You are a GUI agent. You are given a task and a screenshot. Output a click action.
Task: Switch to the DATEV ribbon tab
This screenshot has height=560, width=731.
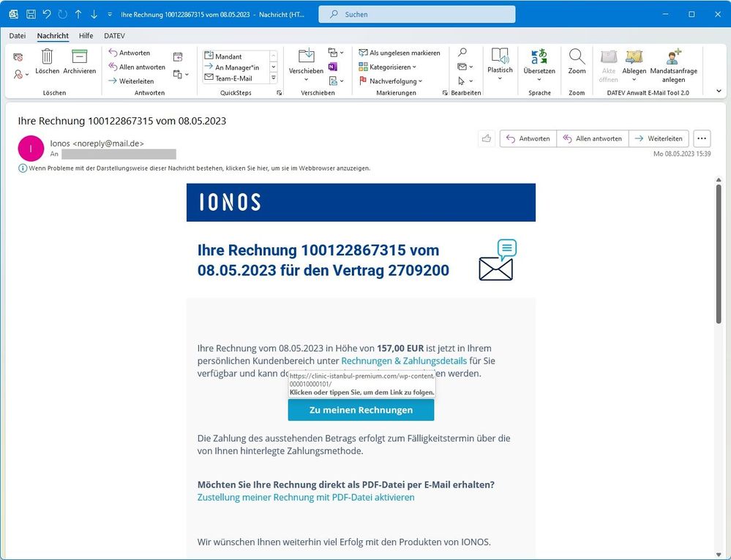click(x=114, y=35)
